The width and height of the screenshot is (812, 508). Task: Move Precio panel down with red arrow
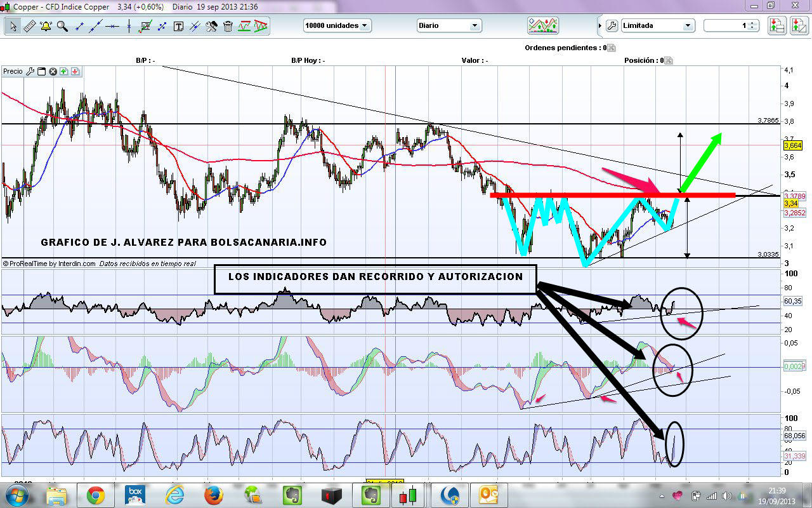click(75, 72)
